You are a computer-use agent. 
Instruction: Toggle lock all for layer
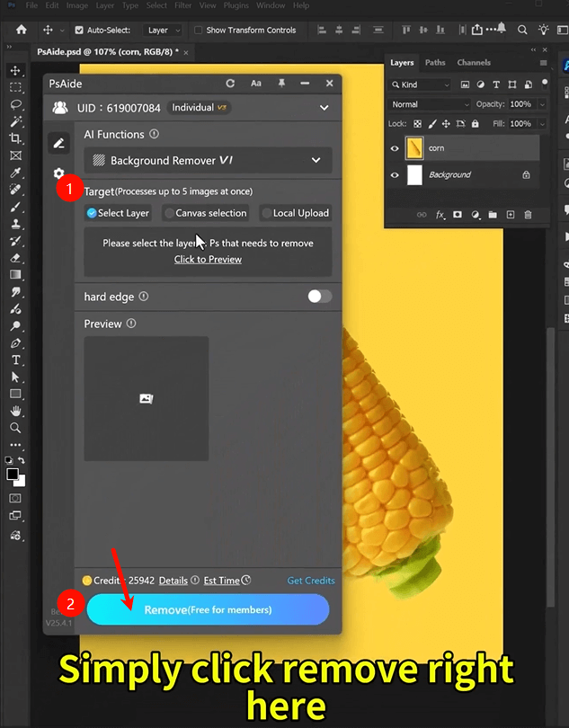[475, 124]
